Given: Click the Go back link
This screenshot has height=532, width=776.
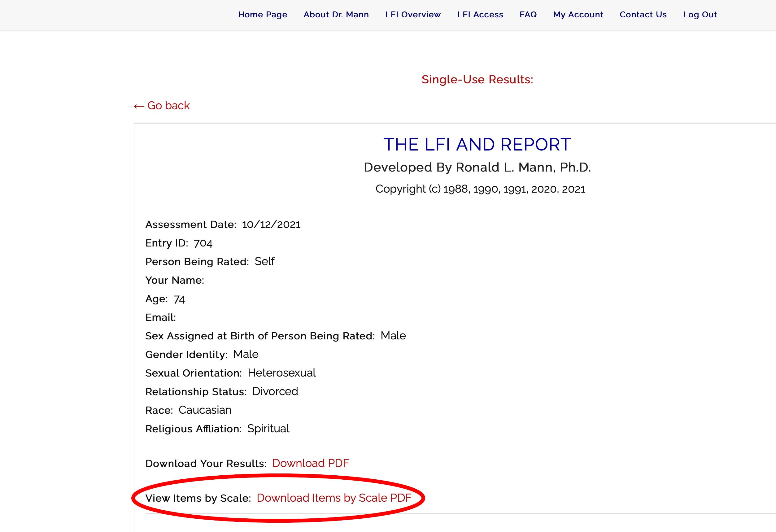Looking at the screenshot, I should click(162, 106).
